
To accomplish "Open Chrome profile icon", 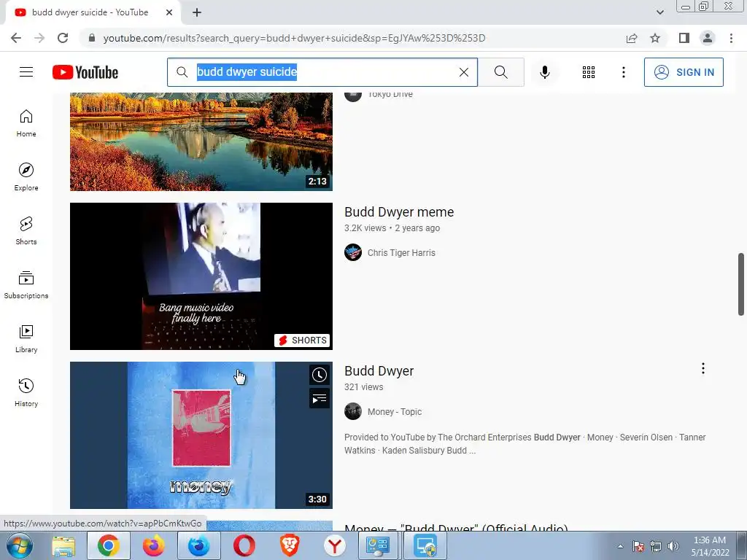I will (708, 38).
